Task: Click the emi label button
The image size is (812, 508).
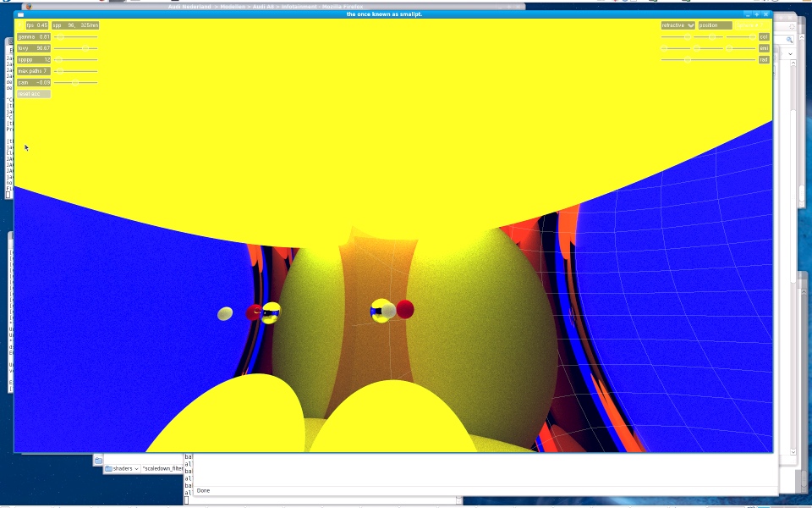Action: [764, 48]
